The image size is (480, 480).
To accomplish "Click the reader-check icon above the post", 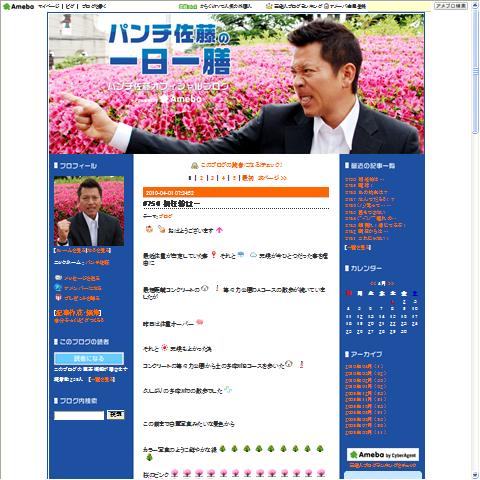I will (195, 165).
